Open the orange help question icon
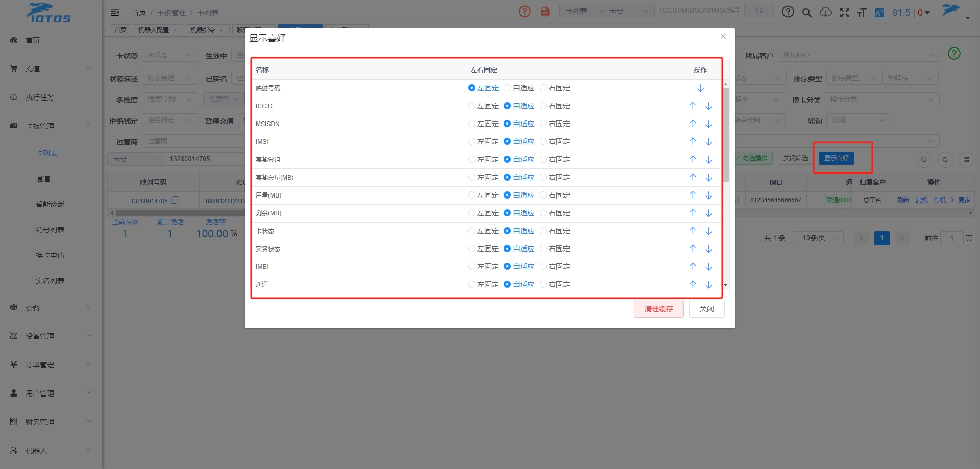The width and height of the screenshot is (980, 469). pos(525,11)
